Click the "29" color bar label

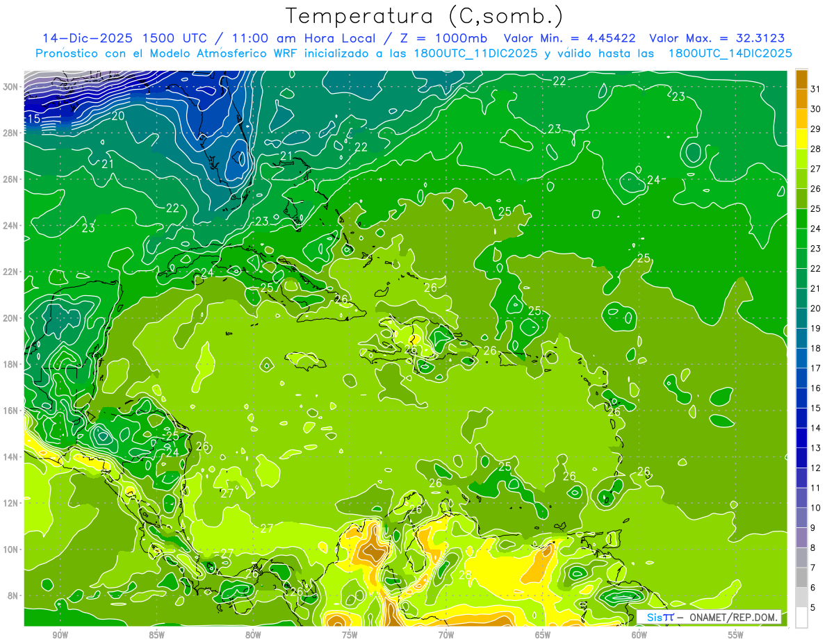pyautogui.click(x=816, y=129)
